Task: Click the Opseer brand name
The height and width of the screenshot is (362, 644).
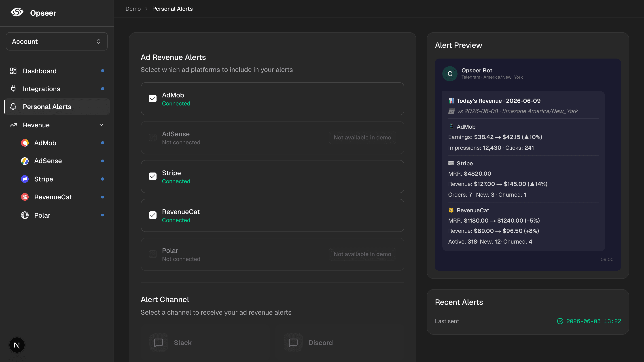Action: [43, 13]
